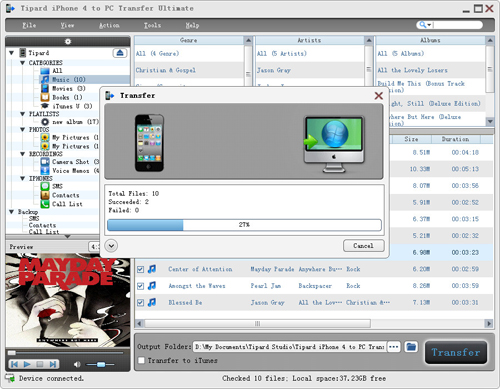Click the search magnifier icon
This screenshot has height=389, width=500.
coord(423,25)
